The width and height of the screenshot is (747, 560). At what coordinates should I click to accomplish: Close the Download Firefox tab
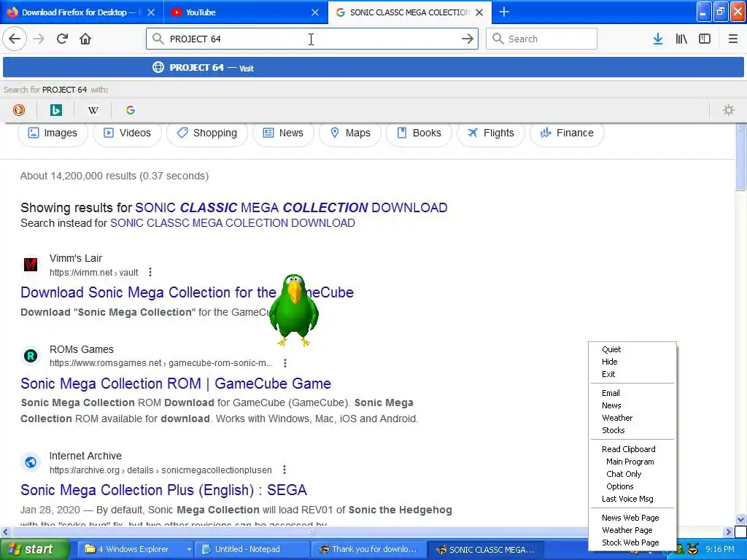[150, 12]
